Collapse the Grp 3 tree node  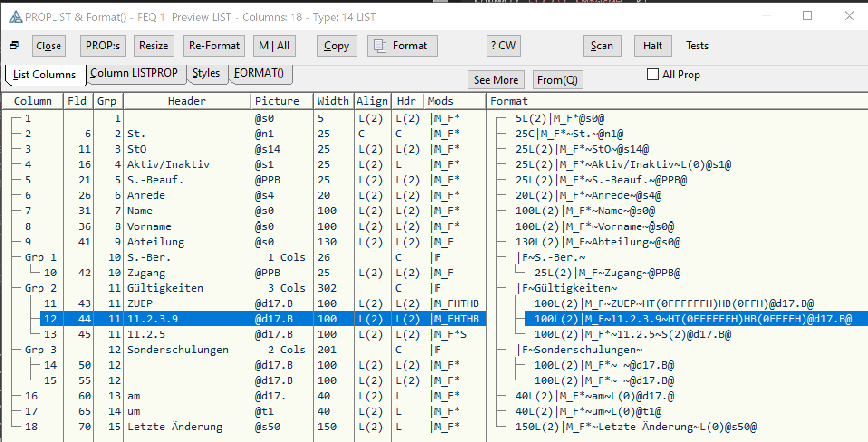pos(40,350)
